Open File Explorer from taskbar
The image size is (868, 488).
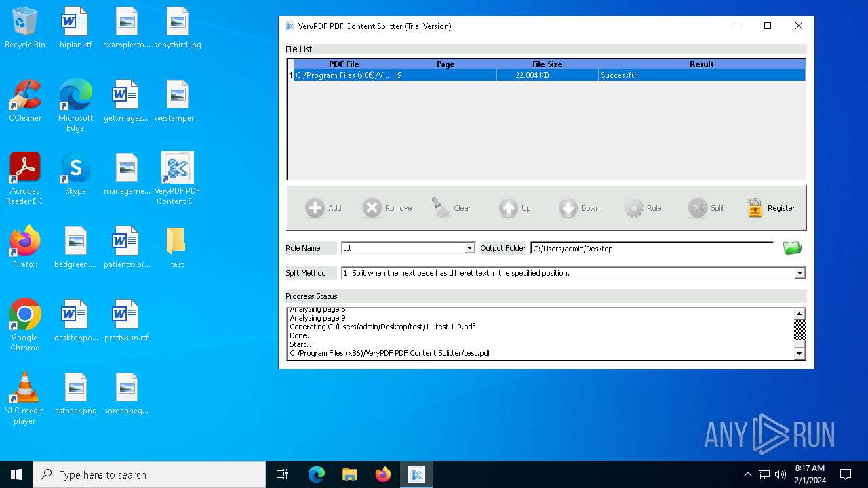(x=349, y=474)
